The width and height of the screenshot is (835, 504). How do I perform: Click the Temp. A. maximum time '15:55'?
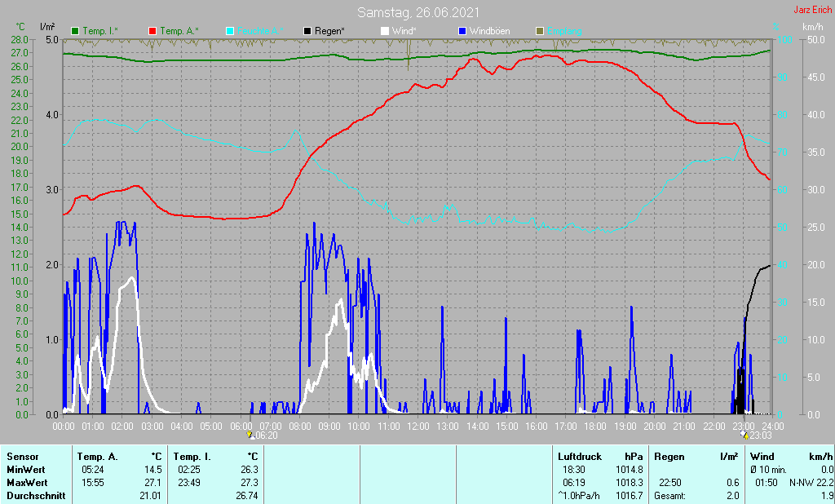tap(93, 482)
